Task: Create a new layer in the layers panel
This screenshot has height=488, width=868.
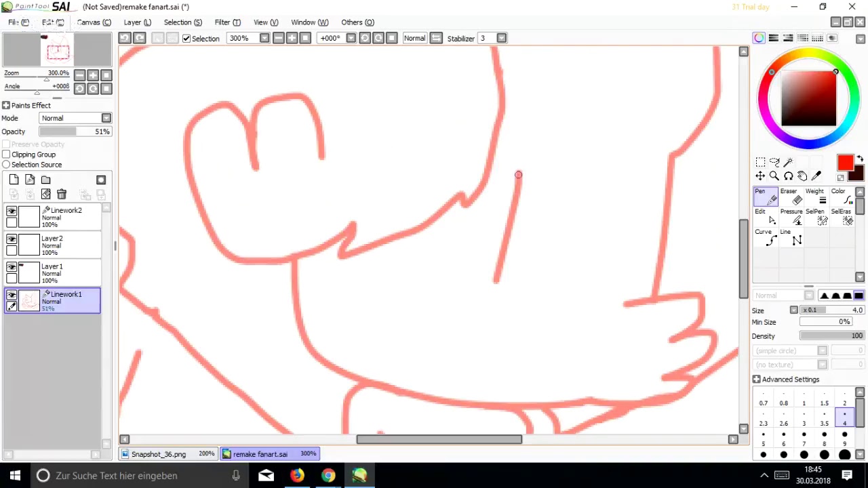Action: click(14, 179)
